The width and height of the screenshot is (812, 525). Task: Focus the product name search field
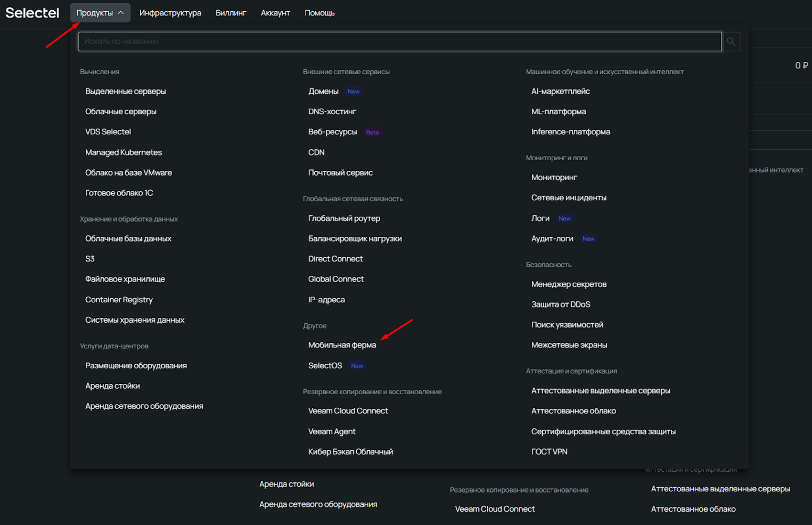pos(399,42)
